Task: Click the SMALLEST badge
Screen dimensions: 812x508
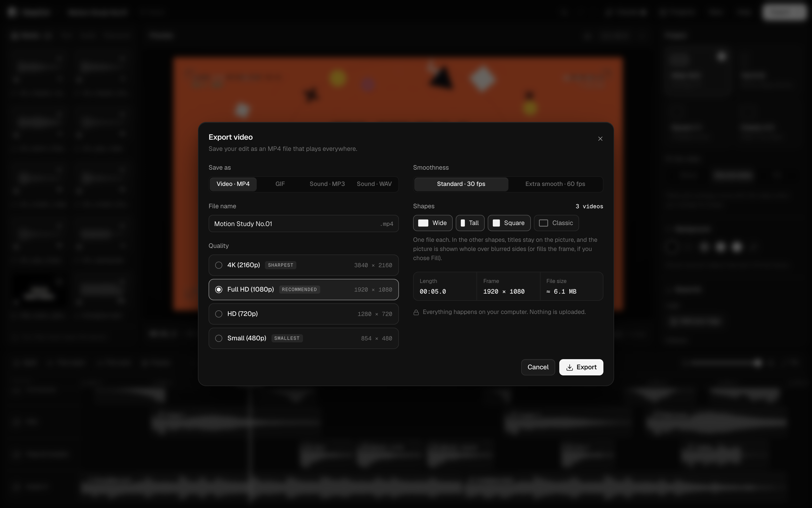Action: coord(287,338)
